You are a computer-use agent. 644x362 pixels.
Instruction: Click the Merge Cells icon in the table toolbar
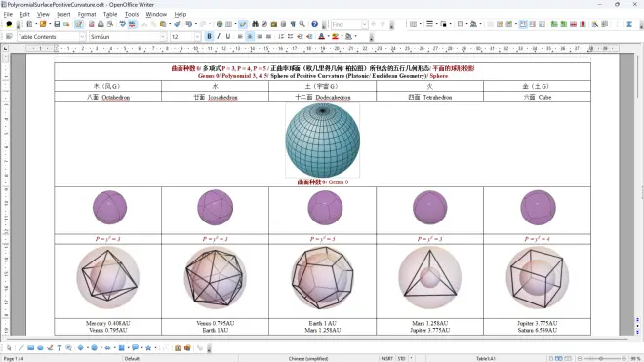point(490,24)
